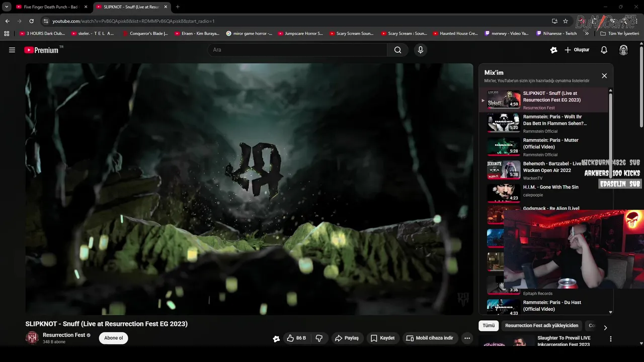The image size is (644, 362).
Task: Open Conqueror's Blade bookmark
Action: tap(145, 34)
